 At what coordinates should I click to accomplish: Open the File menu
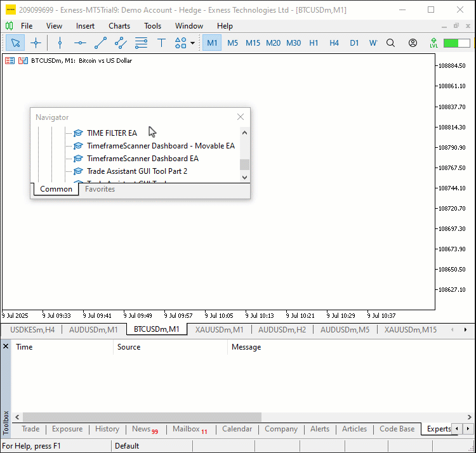[27, 26]
